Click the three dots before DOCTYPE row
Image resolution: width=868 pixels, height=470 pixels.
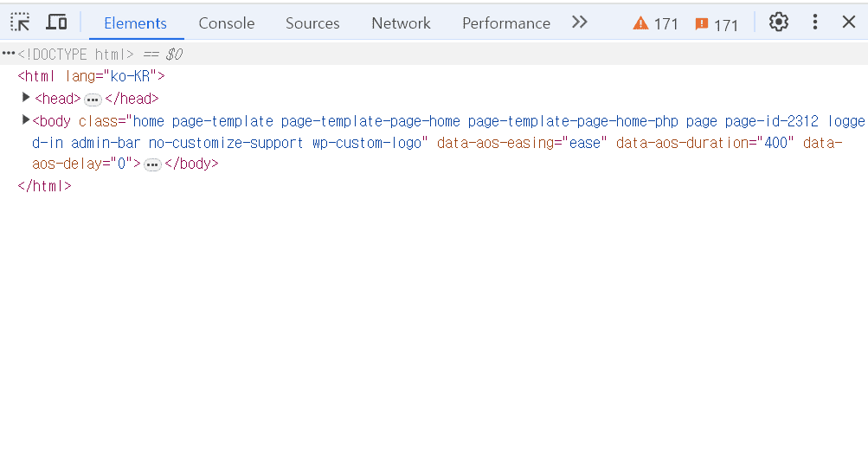9,54
